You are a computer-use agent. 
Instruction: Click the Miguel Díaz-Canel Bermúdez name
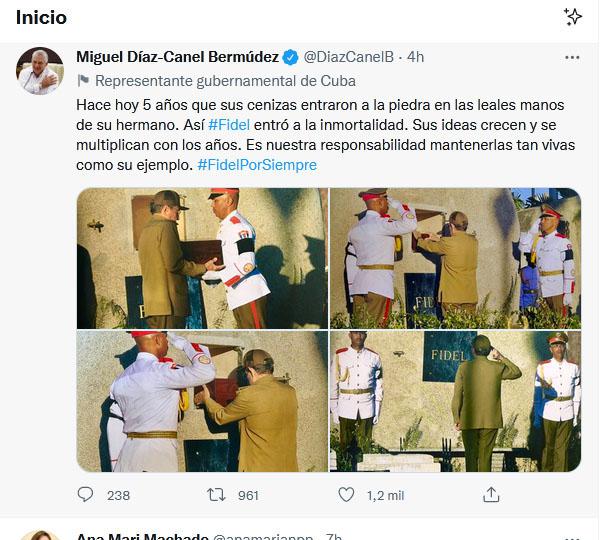coord(177,57)
